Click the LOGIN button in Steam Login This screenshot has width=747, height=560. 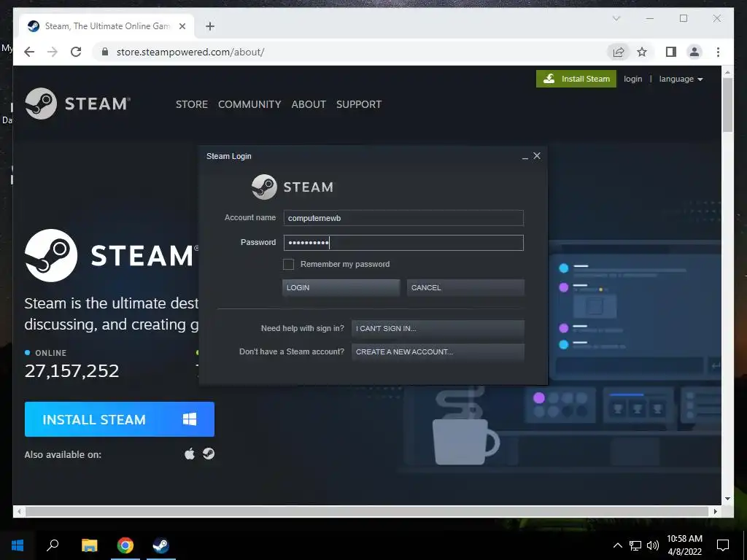[341, 287]
